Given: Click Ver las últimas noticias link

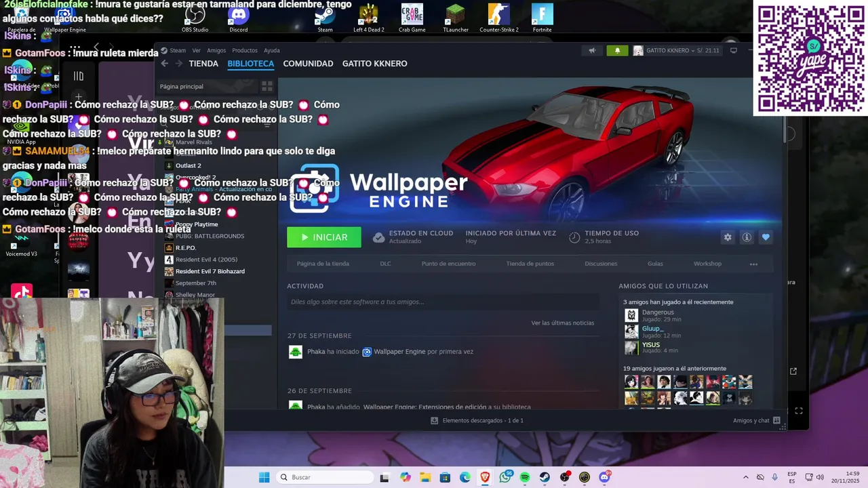Looking at the screenshot, I should 563,323.
